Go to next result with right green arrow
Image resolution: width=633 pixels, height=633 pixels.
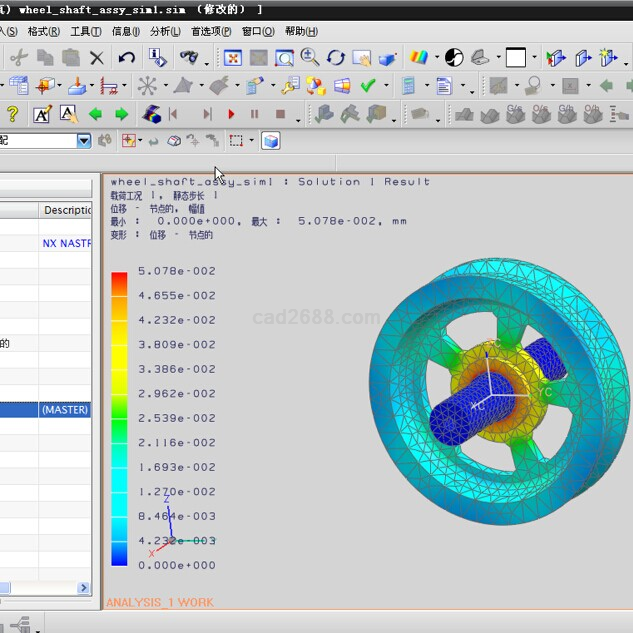[121, 114]
